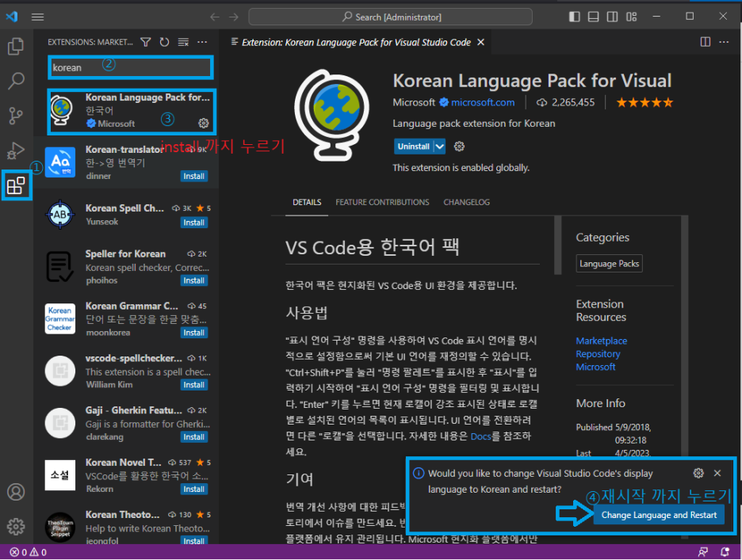
Task: Expand the Uninstall dropdown arrow
Action: pos(440,147)
